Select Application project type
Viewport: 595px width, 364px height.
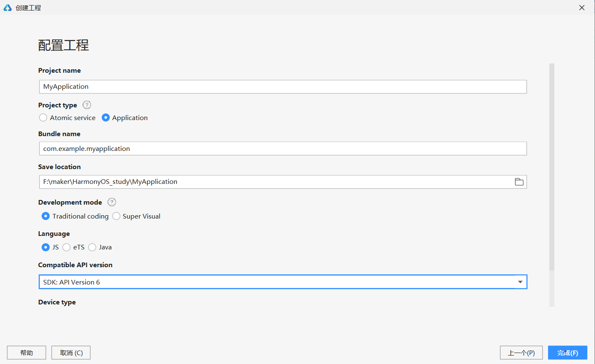[x=125, y=118]
